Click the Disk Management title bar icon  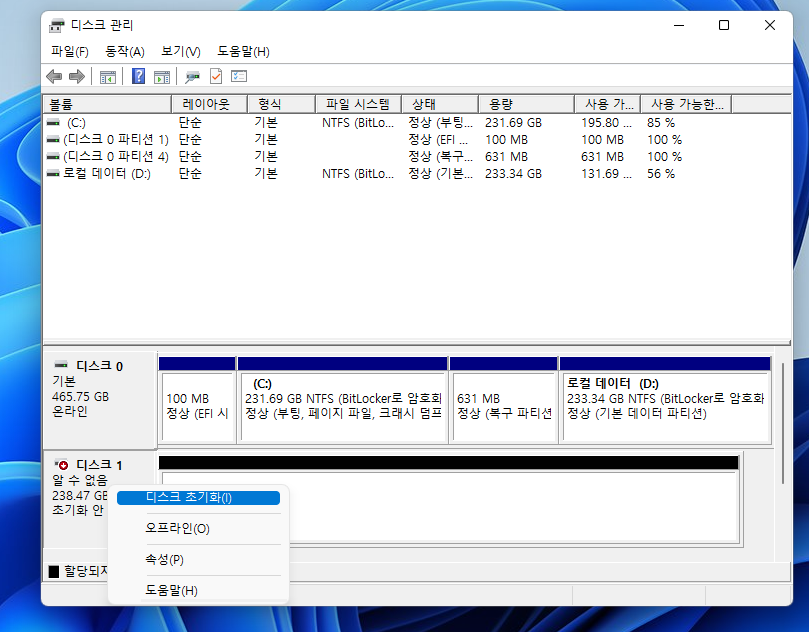57,25
